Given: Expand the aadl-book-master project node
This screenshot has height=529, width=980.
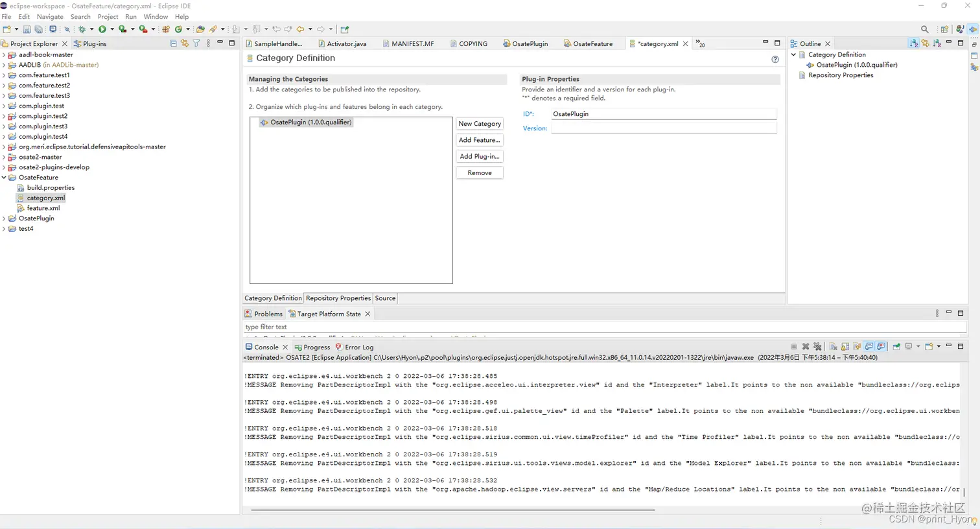Looking at the screenshot, I should click(4, 55).
